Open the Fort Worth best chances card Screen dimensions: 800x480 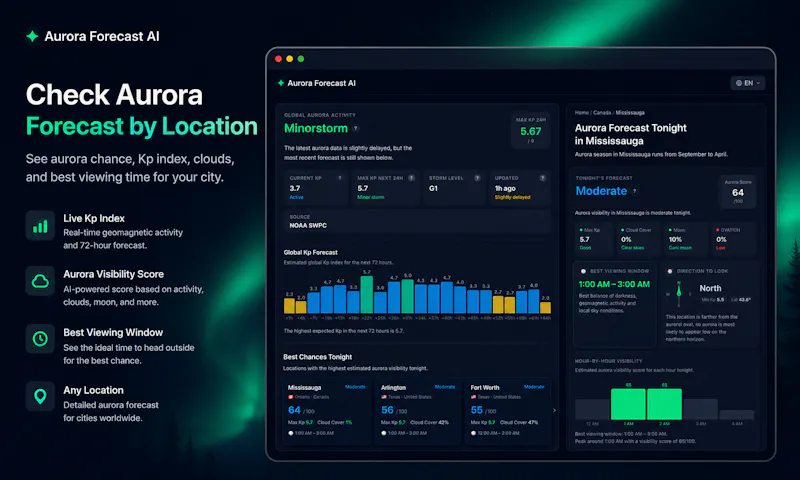pos(507,412)
